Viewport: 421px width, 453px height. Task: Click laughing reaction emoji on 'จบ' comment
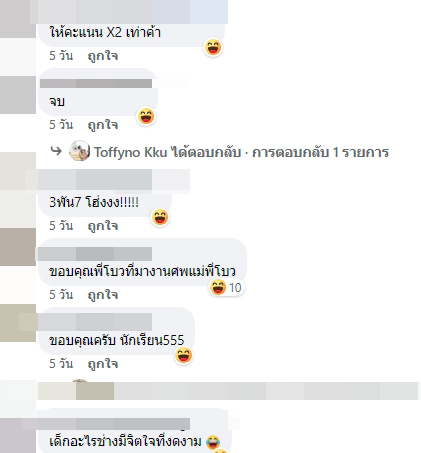146,116
